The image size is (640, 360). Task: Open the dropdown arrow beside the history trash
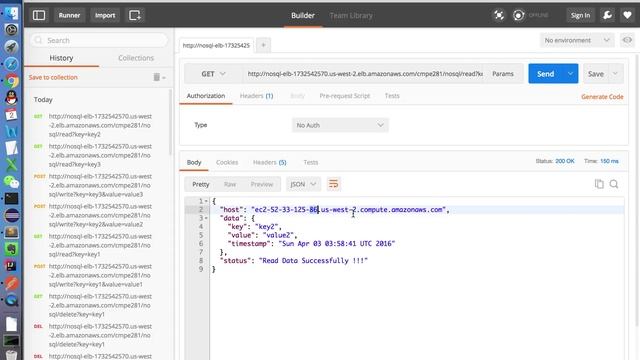point(164,78)
